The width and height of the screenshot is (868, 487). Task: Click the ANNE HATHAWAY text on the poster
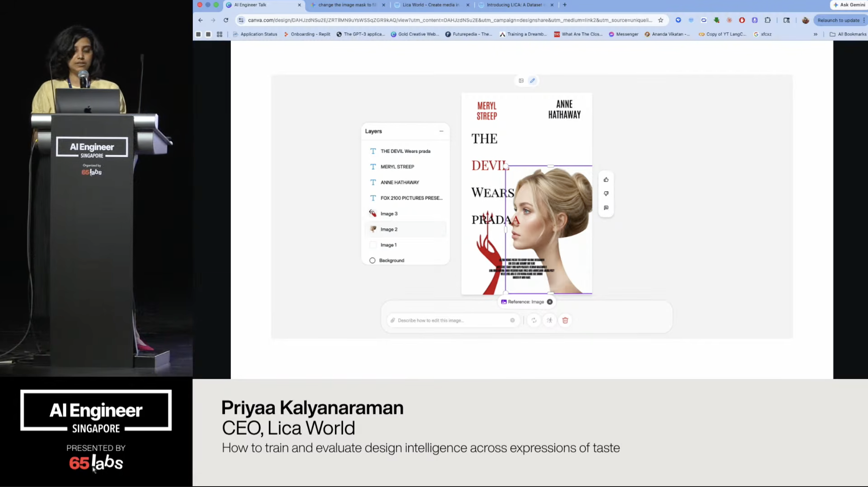(x=564, y=109)
